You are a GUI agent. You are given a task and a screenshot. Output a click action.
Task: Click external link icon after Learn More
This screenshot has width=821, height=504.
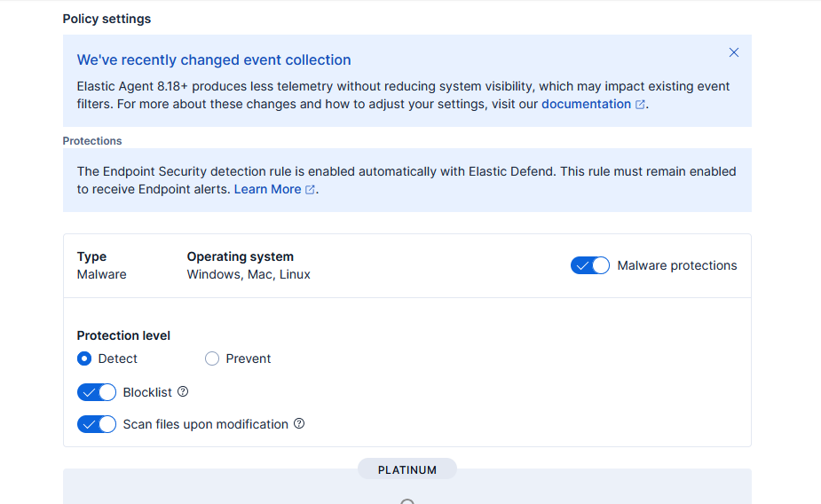pyautogui.click(x=310, y=190)
